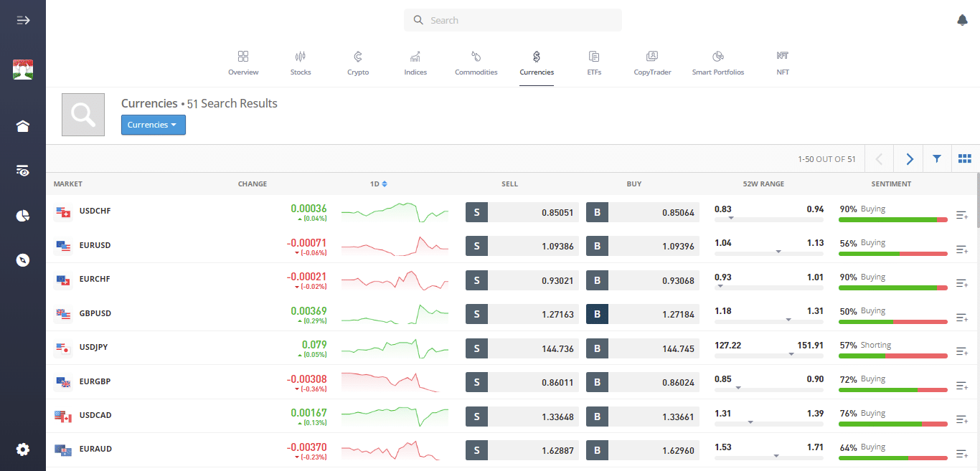Open the Portfolio pie chart sidebar icon
The width and height of the screenshot is (980, 471).
pos(22,215)
